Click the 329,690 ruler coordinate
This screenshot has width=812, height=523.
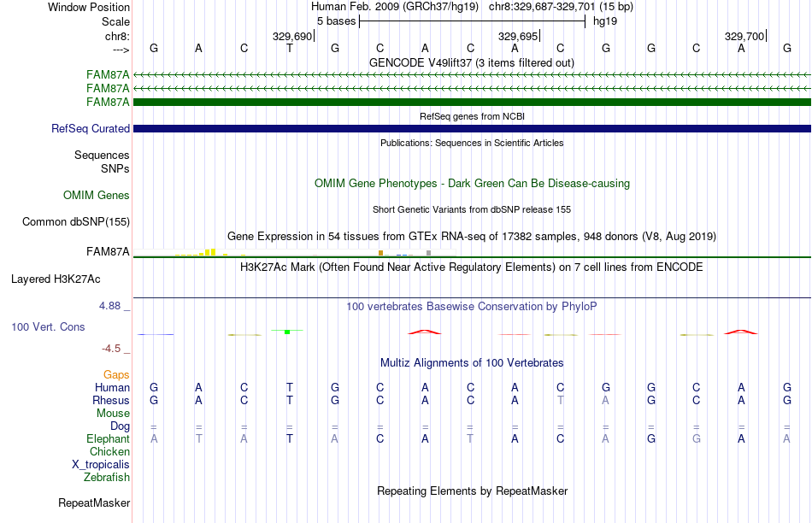tap(292, 36)
